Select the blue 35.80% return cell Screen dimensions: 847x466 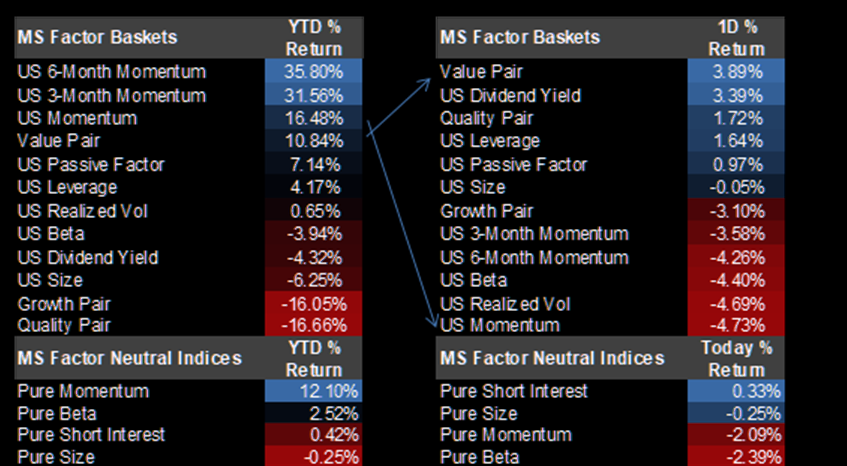(x=314, y=72)
